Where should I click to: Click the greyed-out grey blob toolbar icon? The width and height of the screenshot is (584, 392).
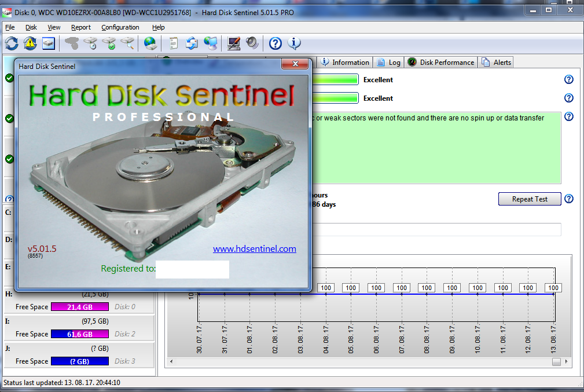coord(72,43)
